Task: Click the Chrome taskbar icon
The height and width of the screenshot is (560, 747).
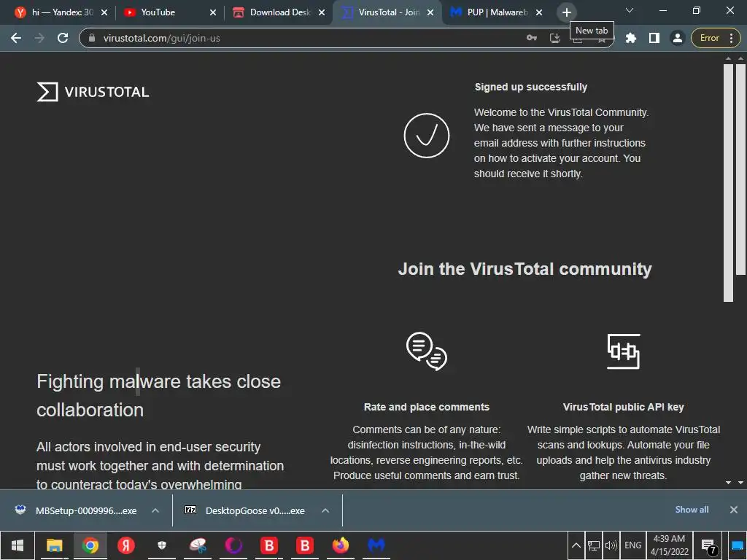Action: tap(90, 545)
